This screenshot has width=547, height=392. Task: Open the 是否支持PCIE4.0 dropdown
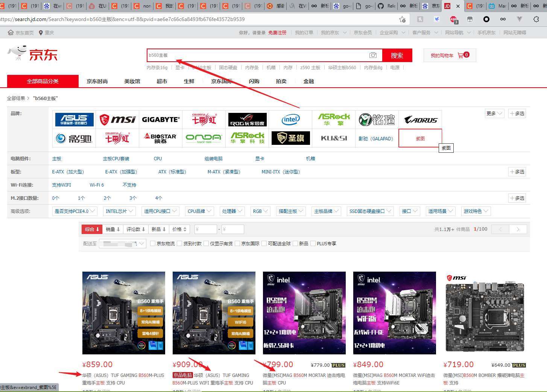click(75, 211)
